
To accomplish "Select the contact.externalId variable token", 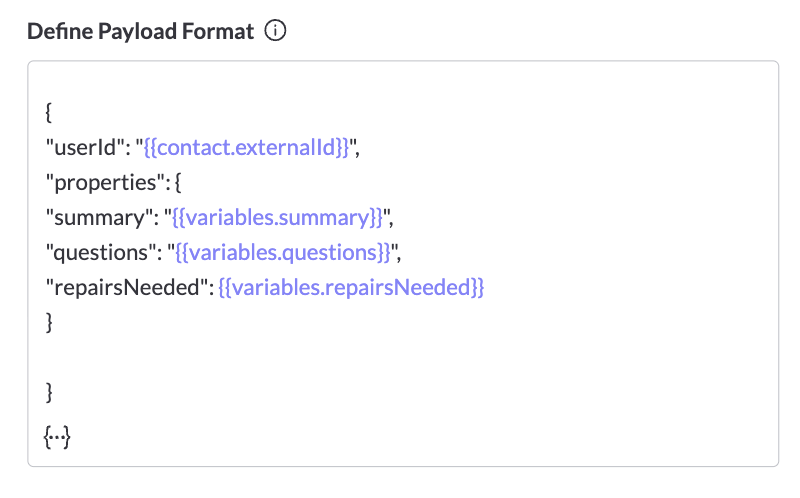I will [x=246, y=147].
